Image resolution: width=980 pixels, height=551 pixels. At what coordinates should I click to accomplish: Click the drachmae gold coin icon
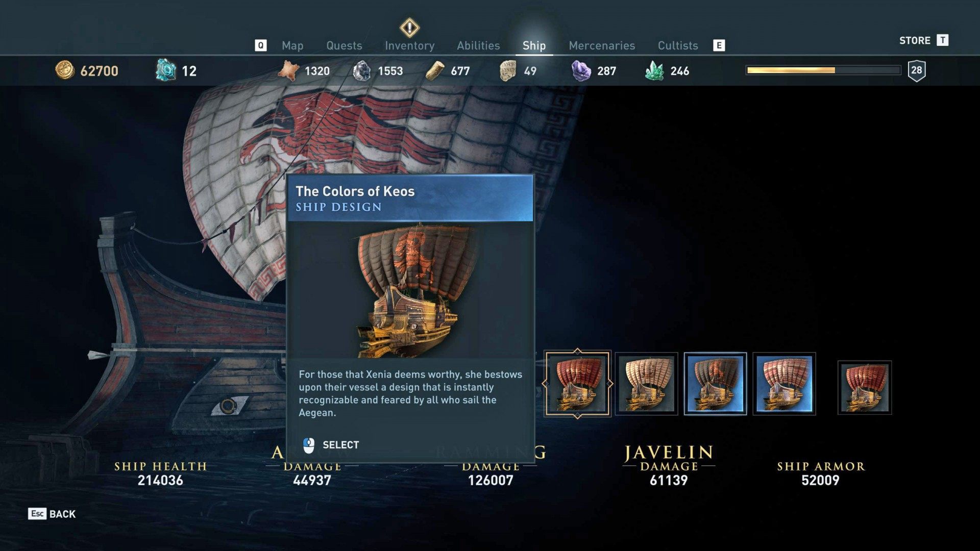tap(65, 70)
